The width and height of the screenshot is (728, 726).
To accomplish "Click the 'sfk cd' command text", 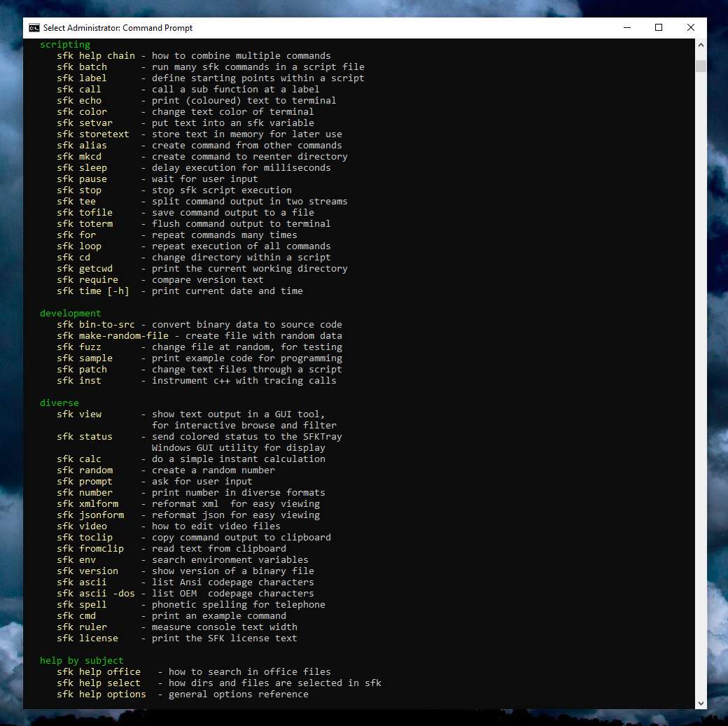I will (x=73, y=258).
